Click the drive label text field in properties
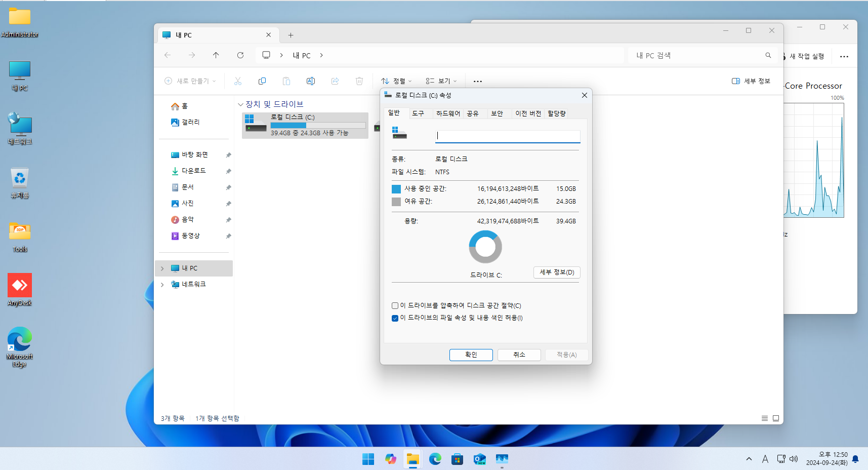This screenshot has width=868, height=470. (x=508, y=136)
